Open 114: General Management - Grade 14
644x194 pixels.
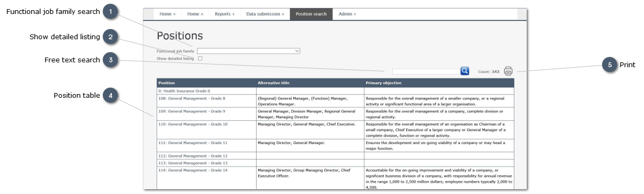pos(193,170)
